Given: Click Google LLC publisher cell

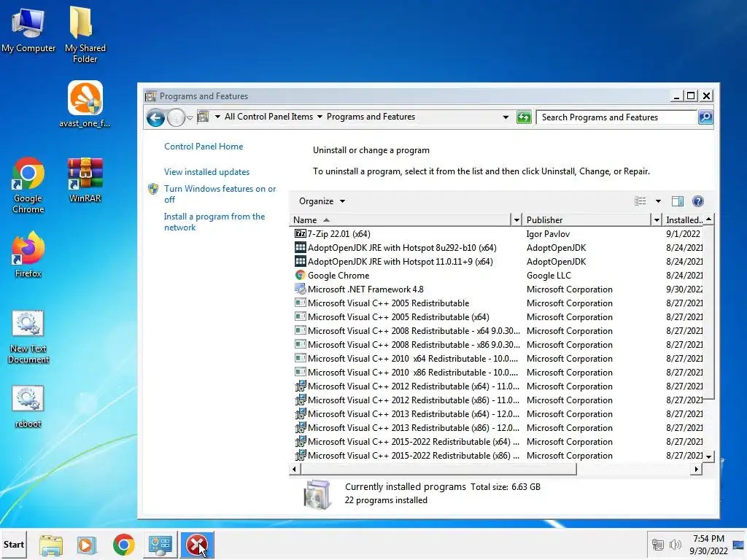Looking at the screenshot, I should [x=549, y=275].
